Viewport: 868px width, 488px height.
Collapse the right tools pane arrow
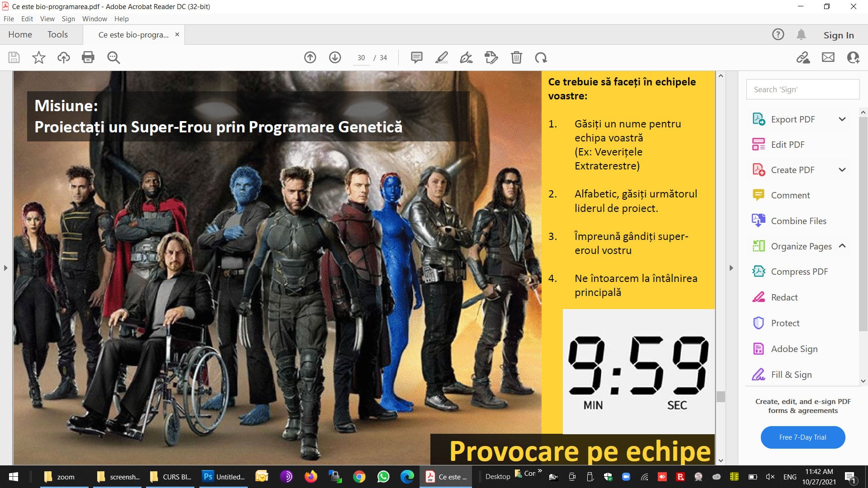pyautogui.click(x=731, y=268)
